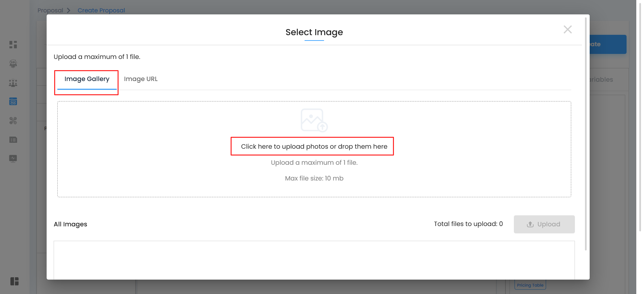Image resolution: width=644 pixels, height=294 pixels.
Task: Open the star-rated team sidebar icon
Action: click(13, 83)
